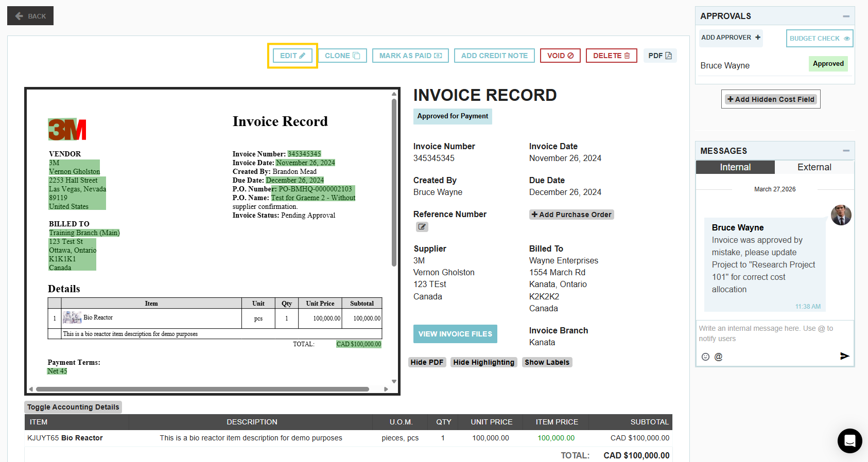This screenshot has height=462, width=868.
Task: Add a credit note
Action: click(x=494, y=56)
